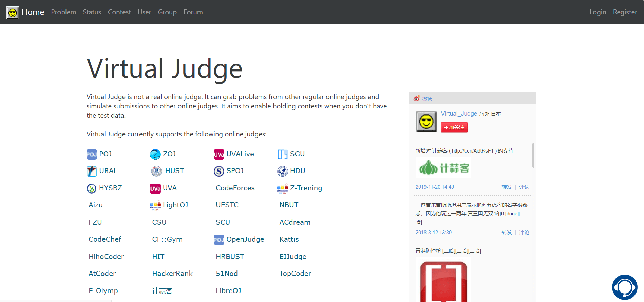Open the ACdream judge link
The width and height of the screenshot is (644, 302).
tap(295, 222)
